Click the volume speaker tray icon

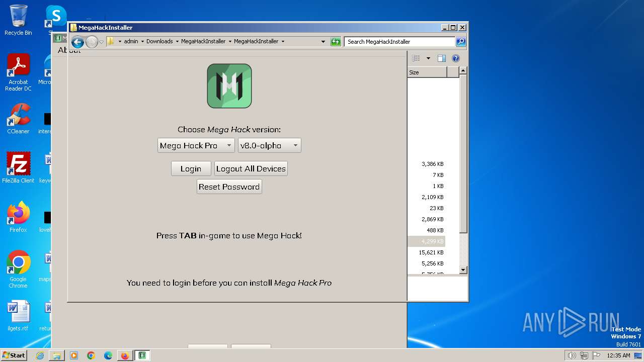coord(572,355)
